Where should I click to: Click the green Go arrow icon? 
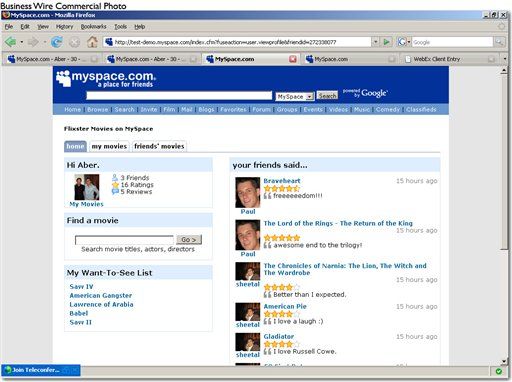pos(386,42)
